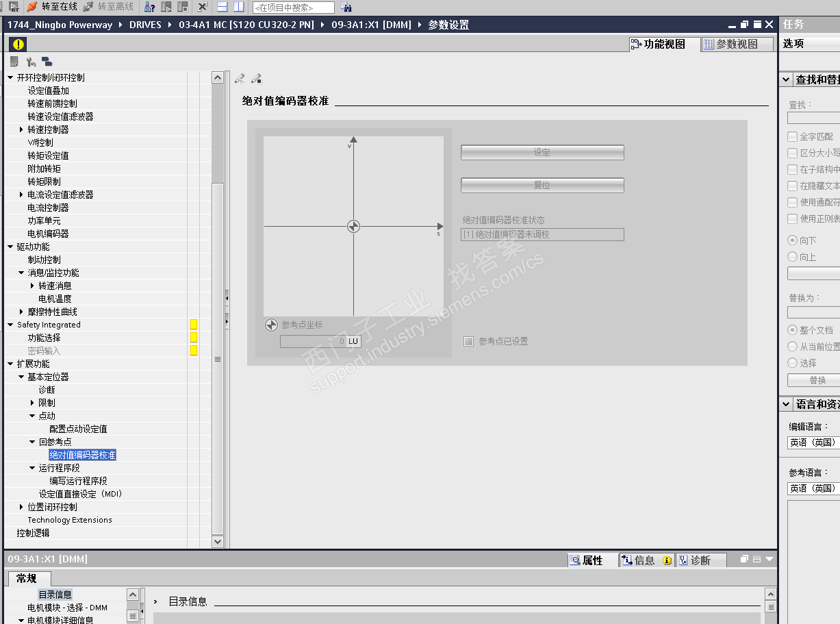The width and height of the screenshot is (840, 624).
Task: Click yellow status marker beside 密码输入
Action: tap(194, 351)
